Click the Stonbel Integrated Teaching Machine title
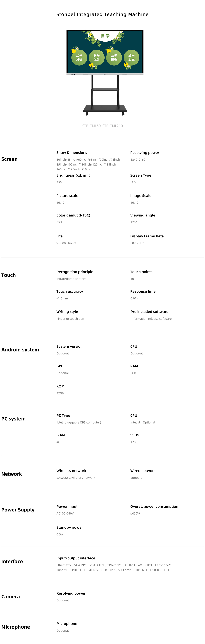 click(102, 14)
